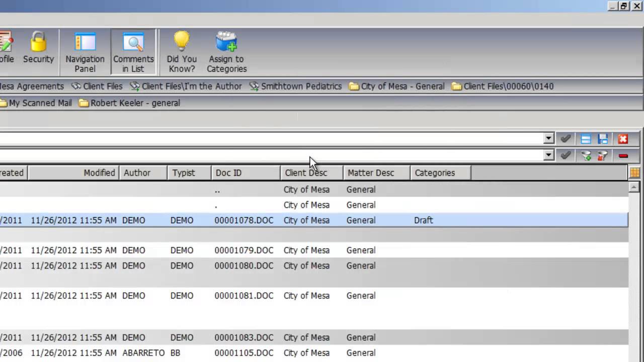The image size is (644, 362).
Task: Sort by the Doc ID column header
Action: [245, 173]
